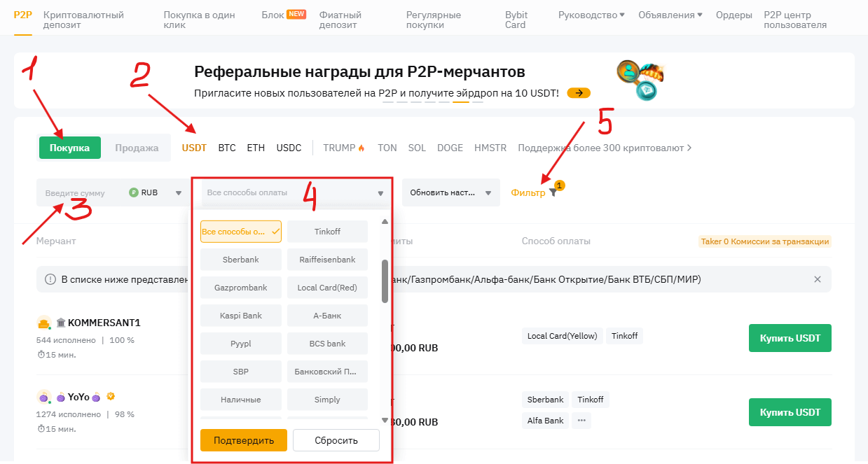The width and height of the screenshot is (868, 464).
Task: Select the BTC coin tab
Action: 227,148
